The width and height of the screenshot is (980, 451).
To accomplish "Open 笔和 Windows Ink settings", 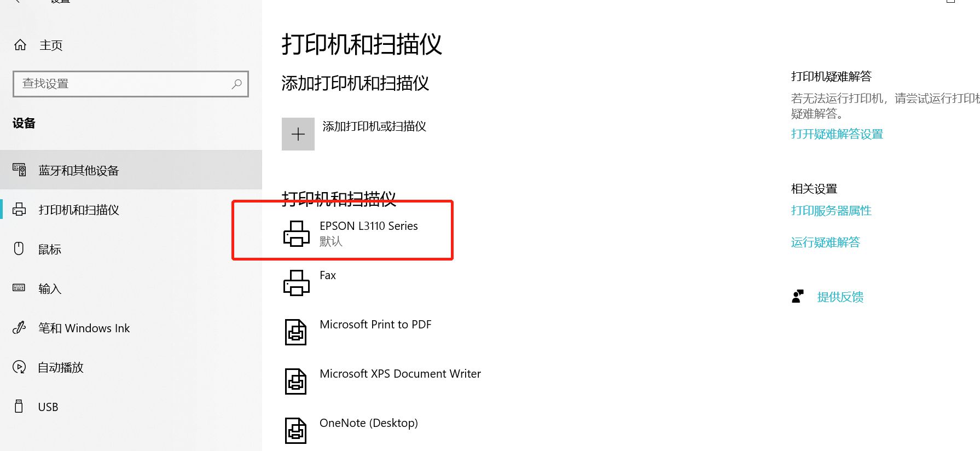I will point(131,328).
